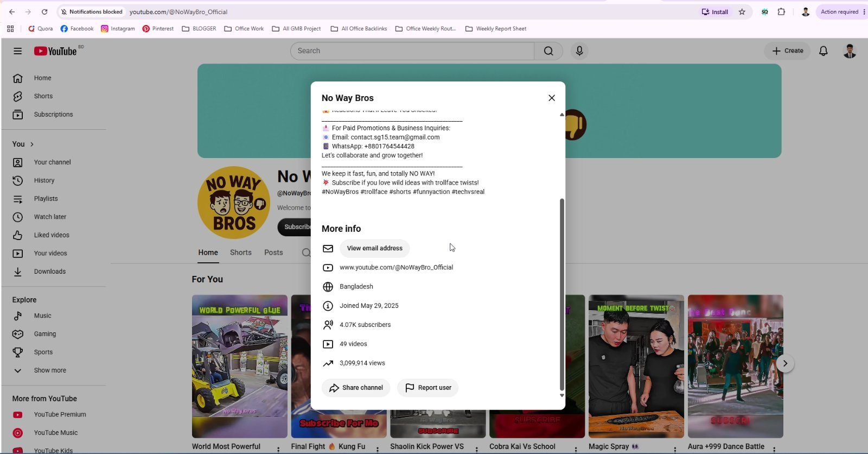Click the Create button
Viewport: 868px width, 454px height.
(787, 51)
